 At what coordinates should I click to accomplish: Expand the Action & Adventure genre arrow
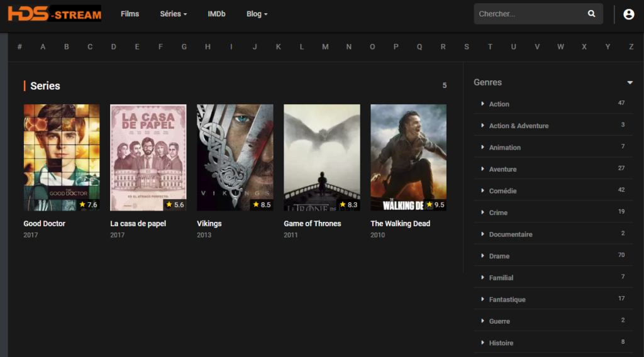[x=482, y=126]
